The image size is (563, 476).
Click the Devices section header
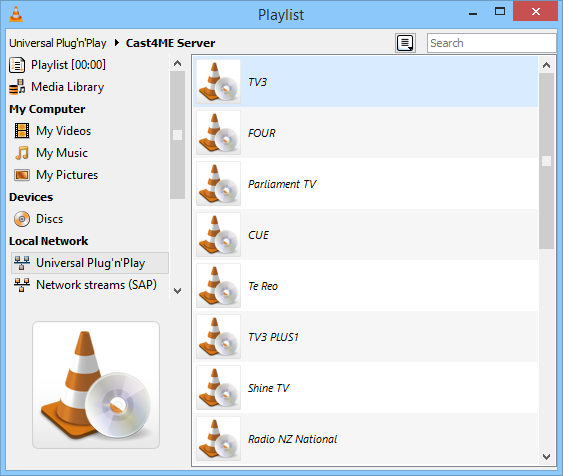[x=31, y=197]
